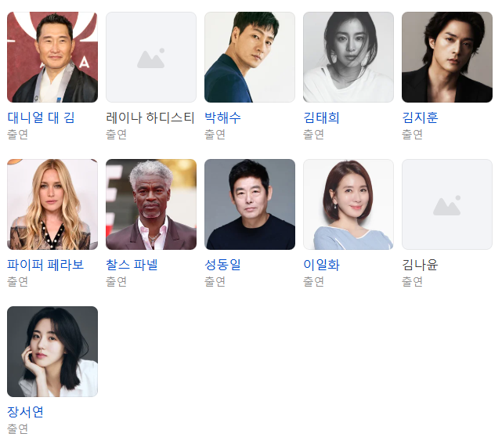The width and height of the screenshot is (502, 448).
Task: Open the 파이퍼 페라보 name link
Action: (45, 265)
